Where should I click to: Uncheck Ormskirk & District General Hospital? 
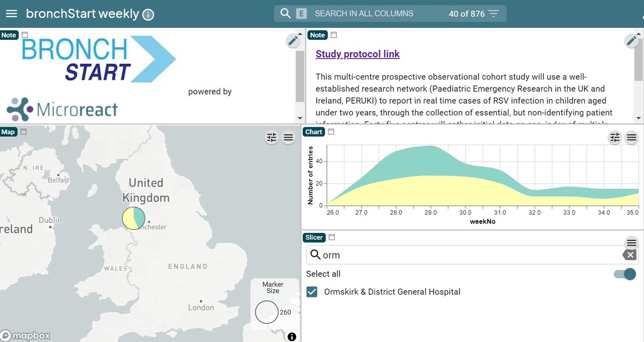[312, 292]
